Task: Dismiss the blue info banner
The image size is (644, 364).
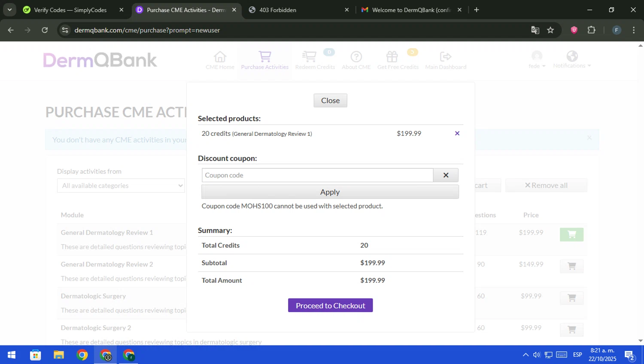Action: [589, 138]
